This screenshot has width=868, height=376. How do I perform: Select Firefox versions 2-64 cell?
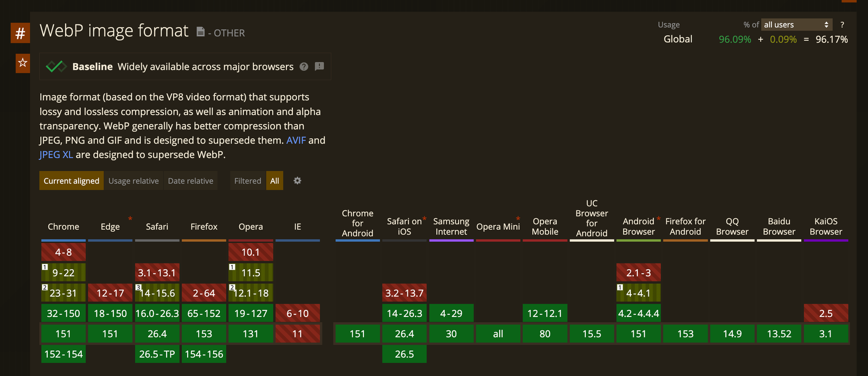(x=204, y=293)
